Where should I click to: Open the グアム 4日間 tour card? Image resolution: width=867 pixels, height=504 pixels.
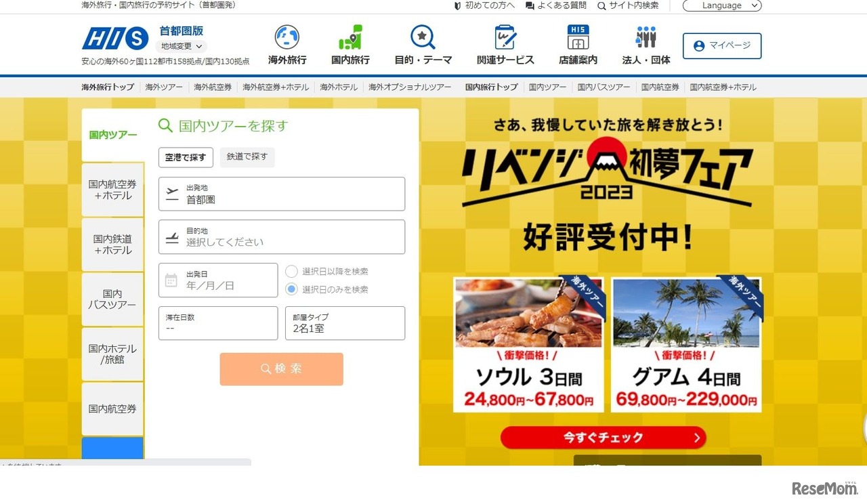click(x=686, y=344)
